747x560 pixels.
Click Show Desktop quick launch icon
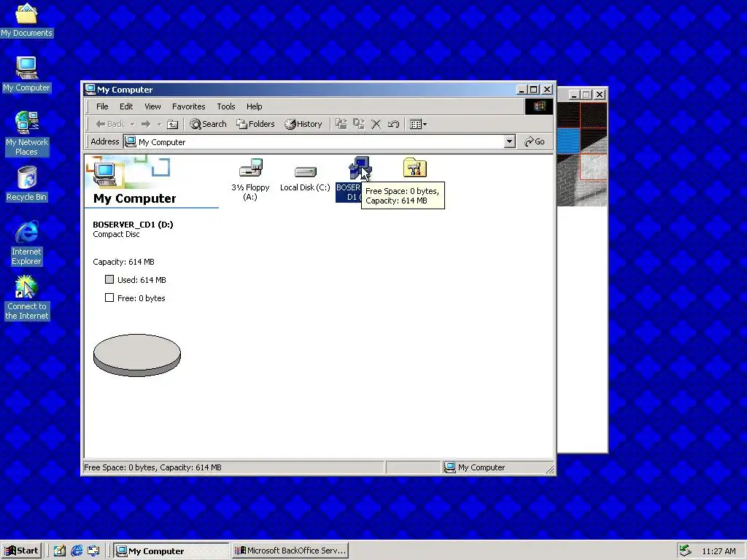[x=60, y=551]
